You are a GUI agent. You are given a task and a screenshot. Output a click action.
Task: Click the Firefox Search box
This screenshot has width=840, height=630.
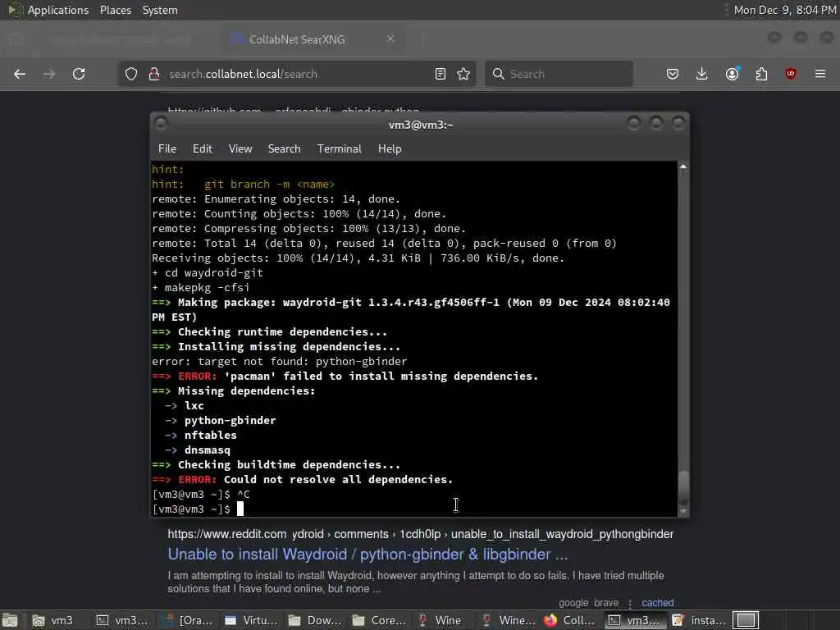pos(559,74)
